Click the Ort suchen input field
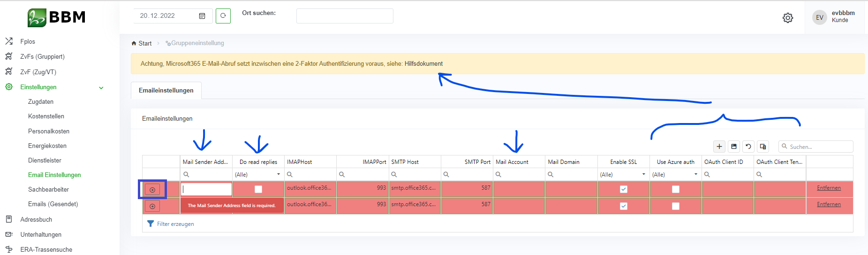This screenshot has width=868, height=255. pos(345,16)
